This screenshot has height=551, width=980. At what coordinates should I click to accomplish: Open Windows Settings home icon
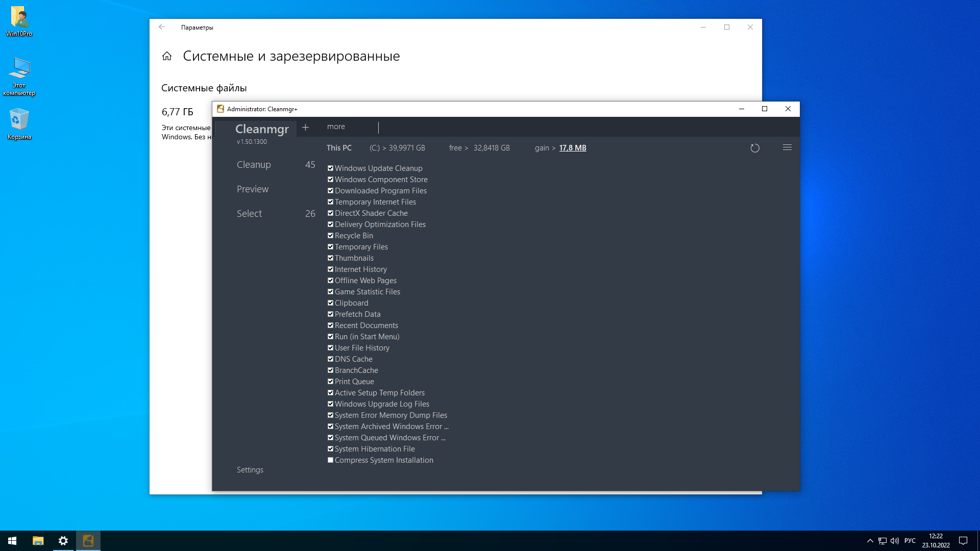166,56
